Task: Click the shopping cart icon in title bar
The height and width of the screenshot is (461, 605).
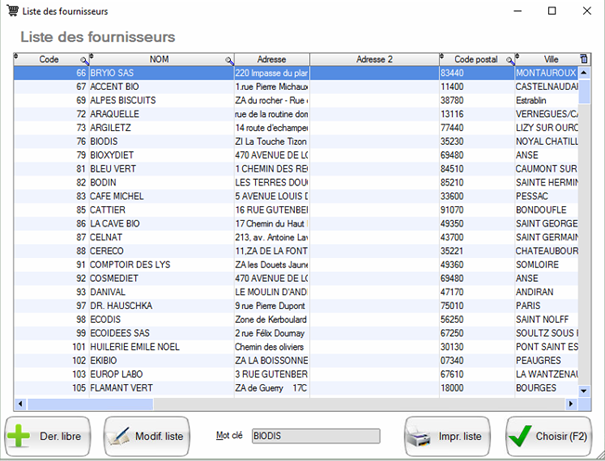Action: [11, 10]
